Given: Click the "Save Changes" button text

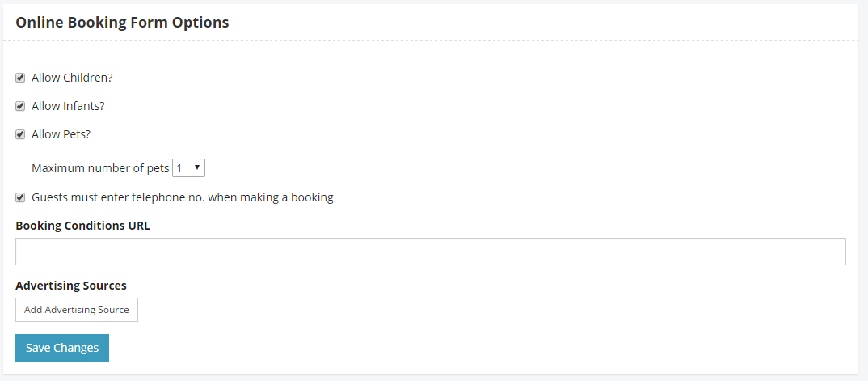Looking at the screenshot, I should click(62, 348).
